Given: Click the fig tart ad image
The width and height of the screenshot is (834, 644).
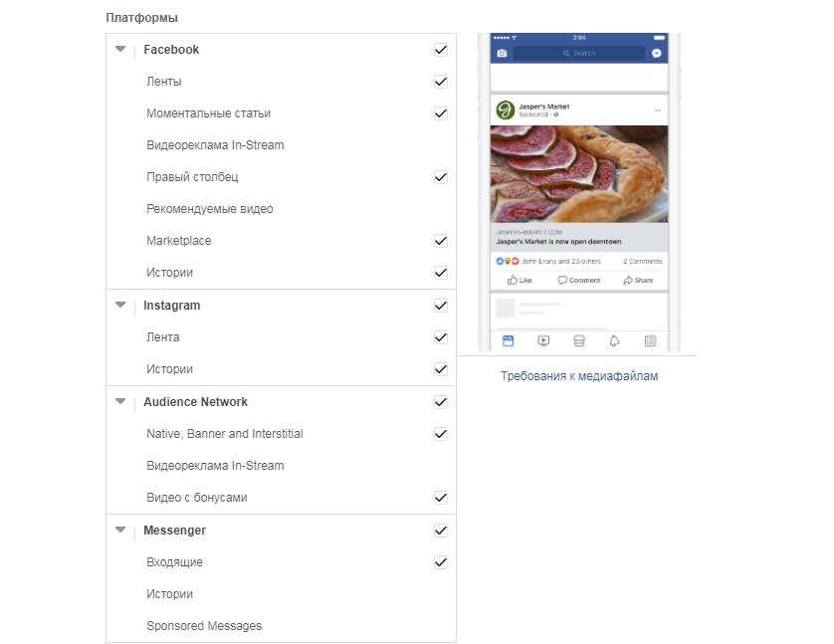Looking at the screenshot, I should point(579,173).
